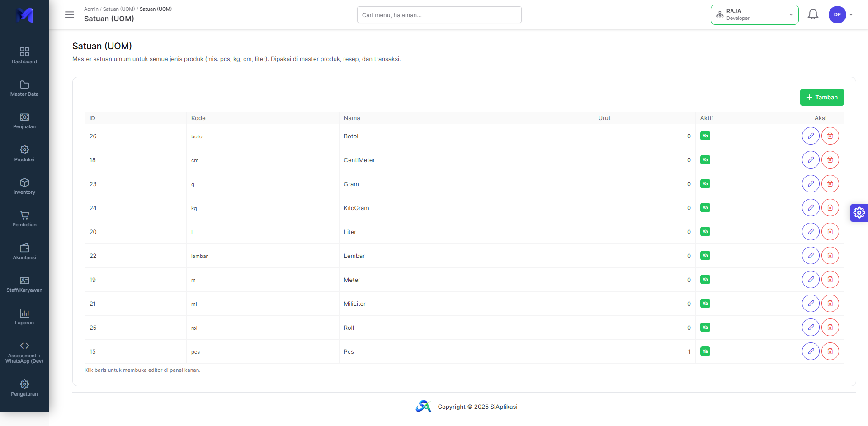Delete the Pcs row
The height and width of the screenshot is (426, 868).
pos(830,351)
